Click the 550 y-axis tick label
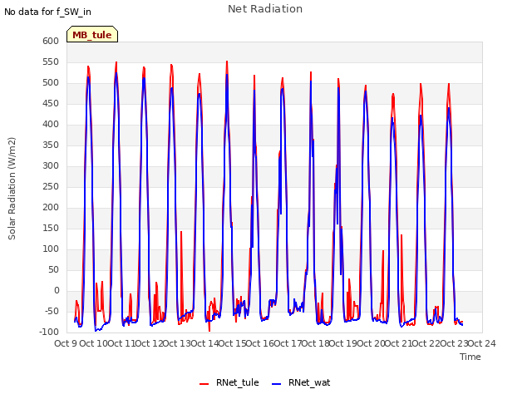Screen dimensions: 532x399 pyautogui.click(x=51, y=62)
